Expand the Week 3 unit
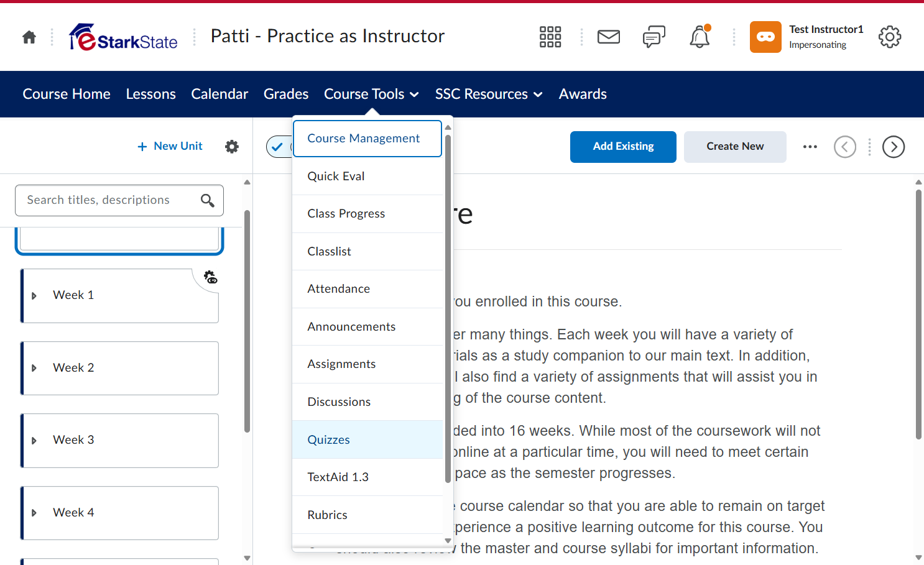 (x=34, y=441)
